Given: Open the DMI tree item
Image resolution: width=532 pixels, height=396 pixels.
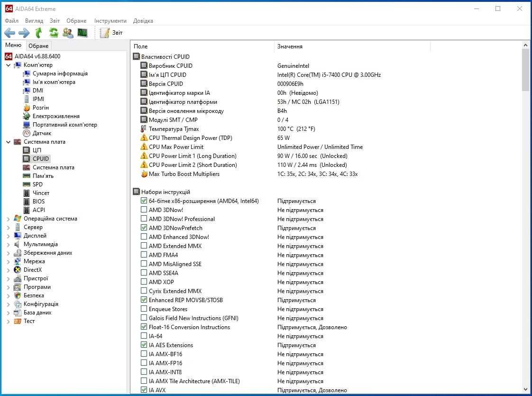Looking at the screenshot, I should (x=37, y=90).
